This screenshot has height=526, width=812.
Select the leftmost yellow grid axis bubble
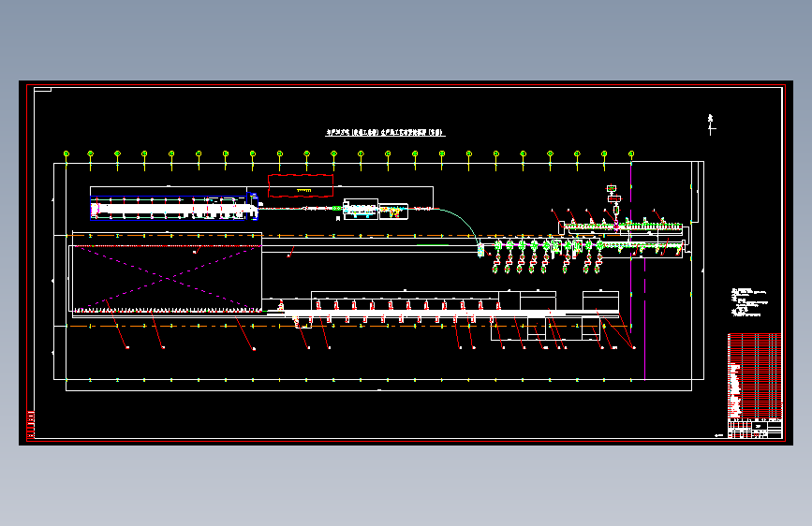pos(66,153)
